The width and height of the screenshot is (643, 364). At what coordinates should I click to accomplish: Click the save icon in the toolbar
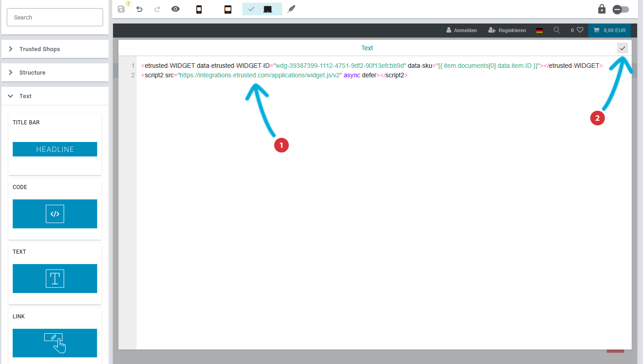(x=121, y=9)
